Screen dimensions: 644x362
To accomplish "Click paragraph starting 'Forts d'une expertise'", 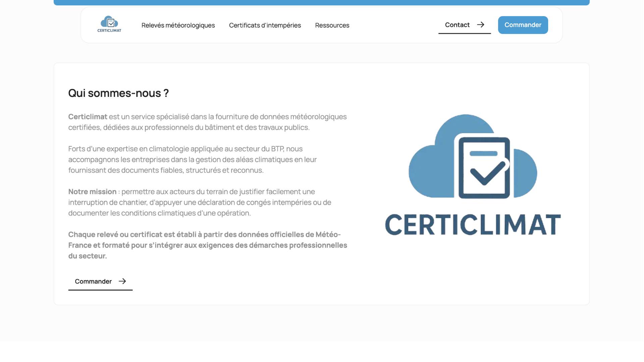I will click(x=193, y=160).
